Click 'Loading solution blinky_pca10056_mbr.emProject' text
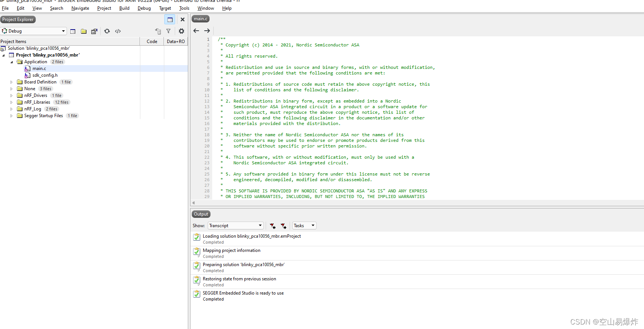Screen dimensions: 644x329 (x=252, y=236)
